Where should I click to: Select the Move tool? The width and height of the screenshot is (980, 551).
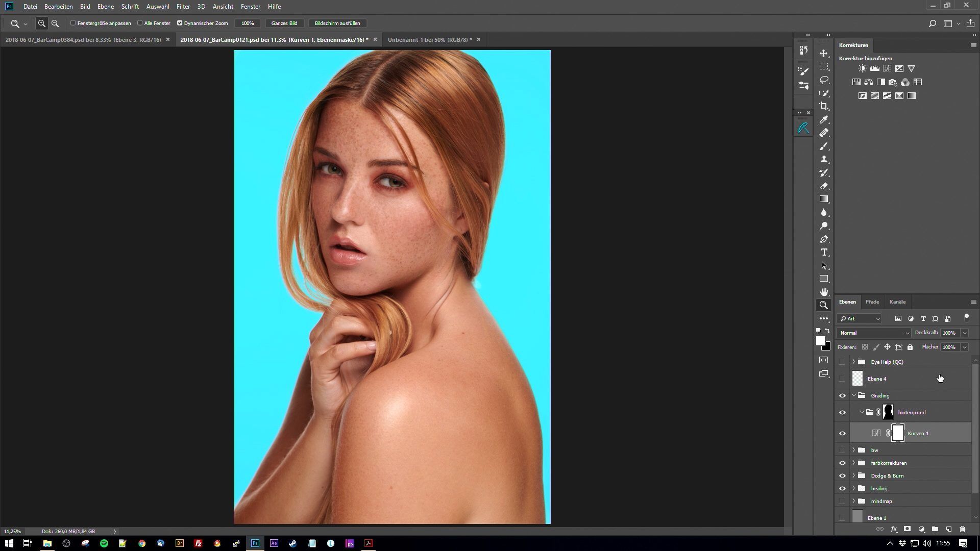824,52
